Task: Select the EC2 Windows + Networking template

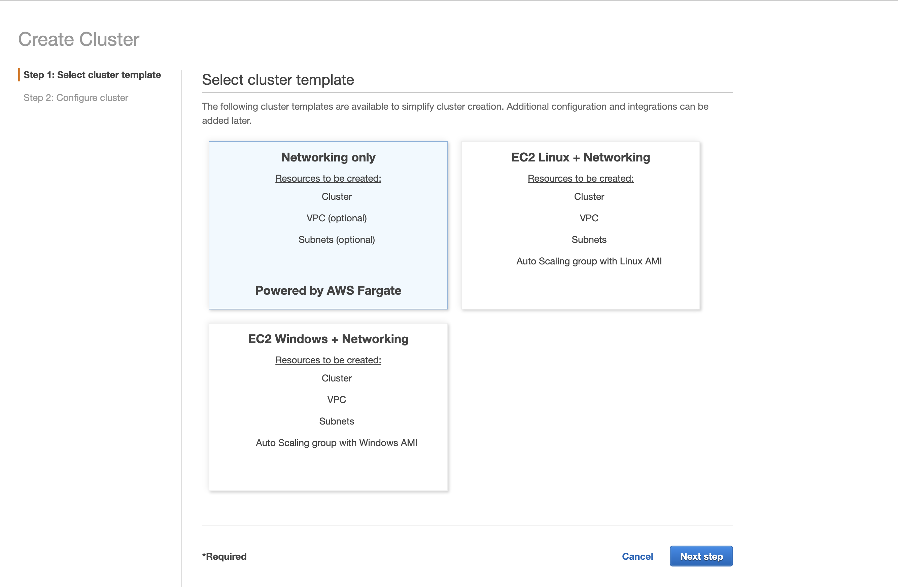Action: pyautogui.click(x=328, y=406)
